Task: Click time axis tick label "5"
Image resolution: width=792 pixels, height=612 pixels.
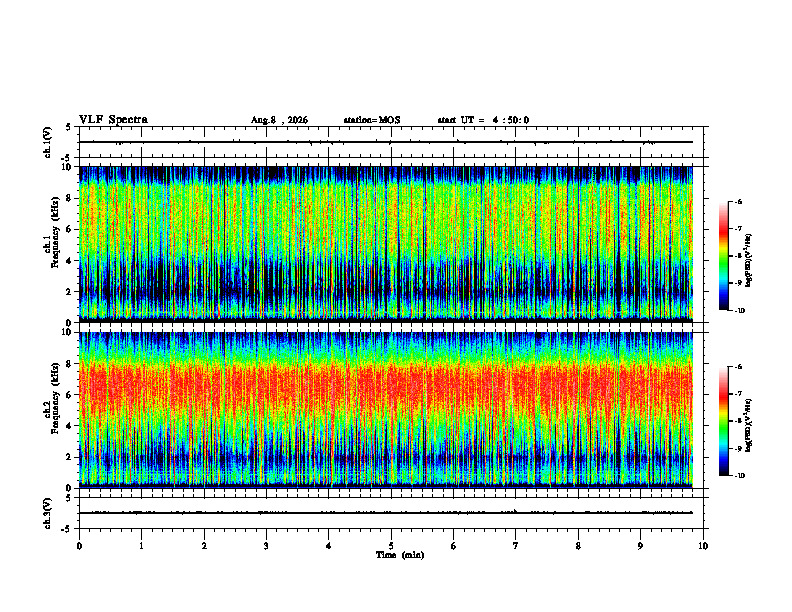Action: coord(391,546)
